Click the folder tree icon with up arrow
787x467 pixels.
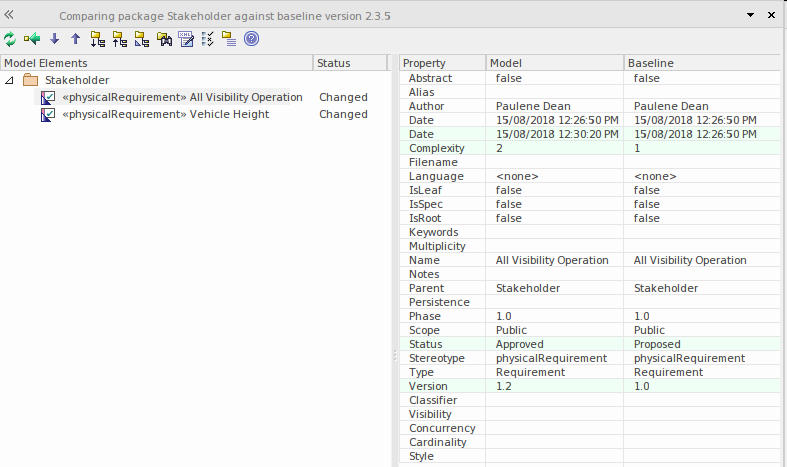tap(120, 39)
